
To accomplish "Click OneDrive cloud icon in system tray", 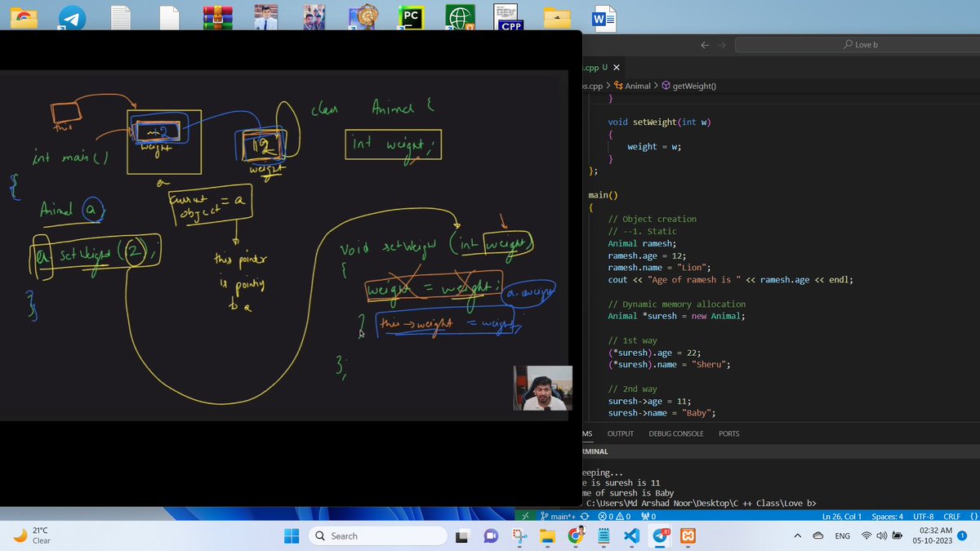I will coord(818,536).
